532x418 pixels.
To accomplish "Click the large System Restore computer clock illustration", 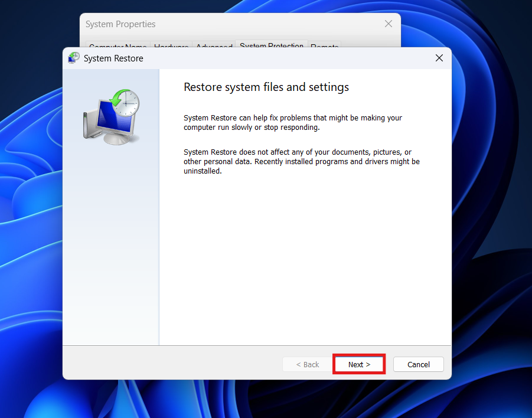I will pyautogui.click(x=111, y=117).
